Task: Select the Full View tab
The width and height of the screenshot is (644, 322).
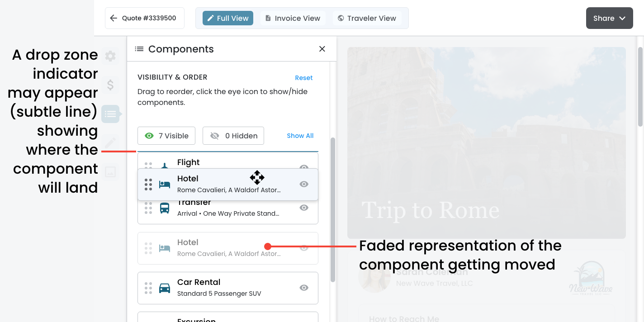Action: [x=228, y=18]
